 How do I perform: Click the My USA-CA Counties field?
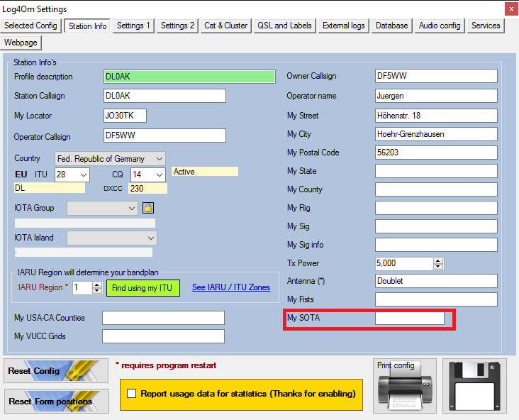pyautogui.click(x=163, y=318)
